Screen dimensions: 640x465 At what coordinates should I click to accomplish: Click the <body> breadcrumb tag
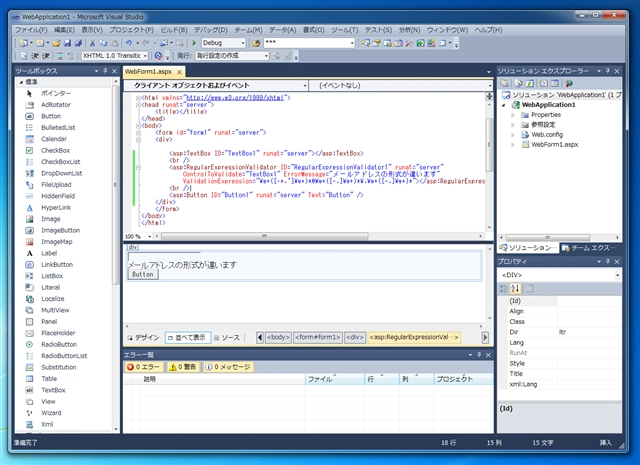(278, 337)
